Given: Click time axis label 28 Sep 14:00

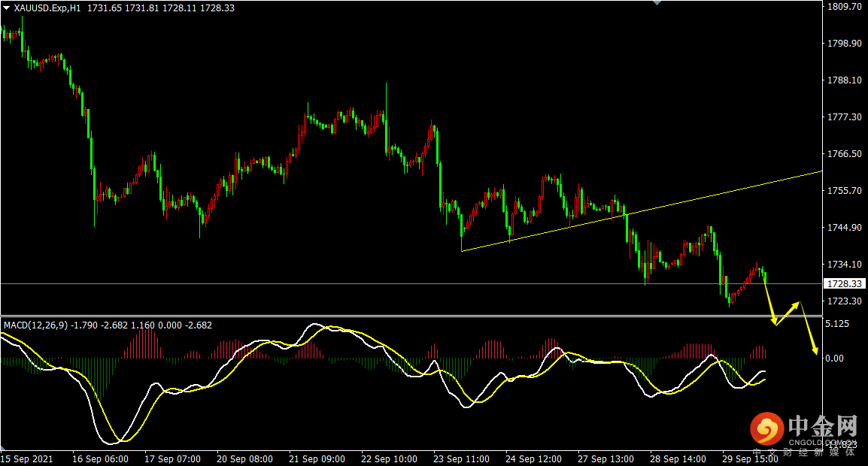Looking at the screenshot, I should point(678,458).
